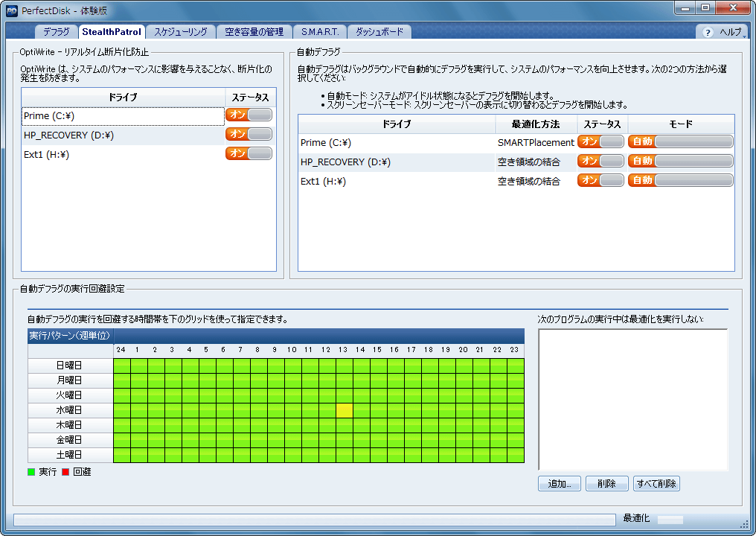Viewport: 756px width, 536px height.
Task: Select the 木曜日 row header
Action: point(71,425)
